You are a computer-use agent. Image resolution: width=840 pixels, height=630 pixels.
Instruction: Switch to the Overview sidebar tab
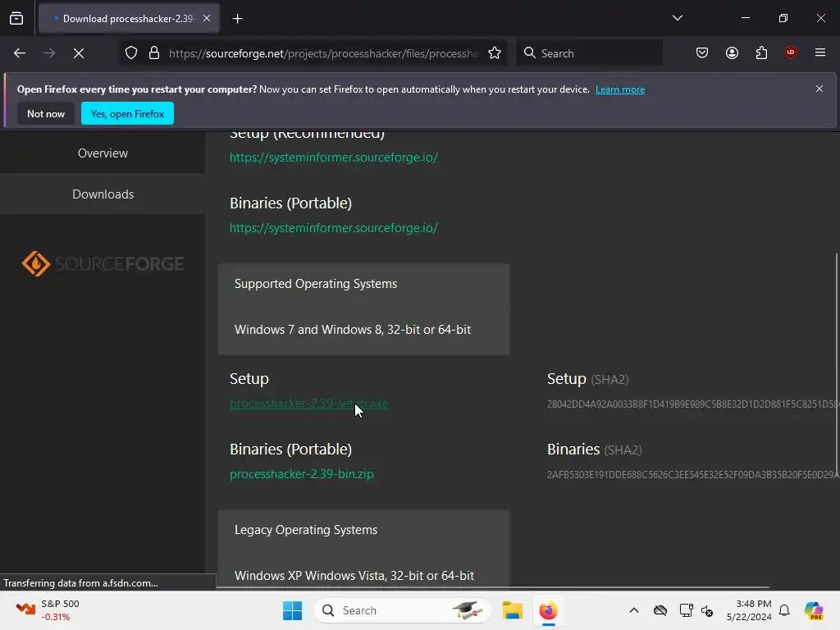coord(103,153)
